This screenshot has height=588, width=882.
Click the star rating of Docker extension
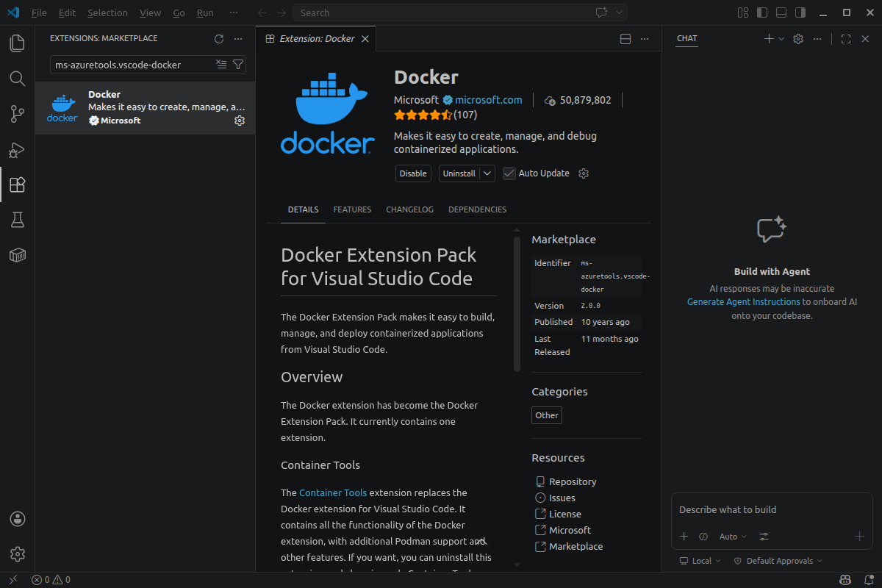[x=423, y=115]
